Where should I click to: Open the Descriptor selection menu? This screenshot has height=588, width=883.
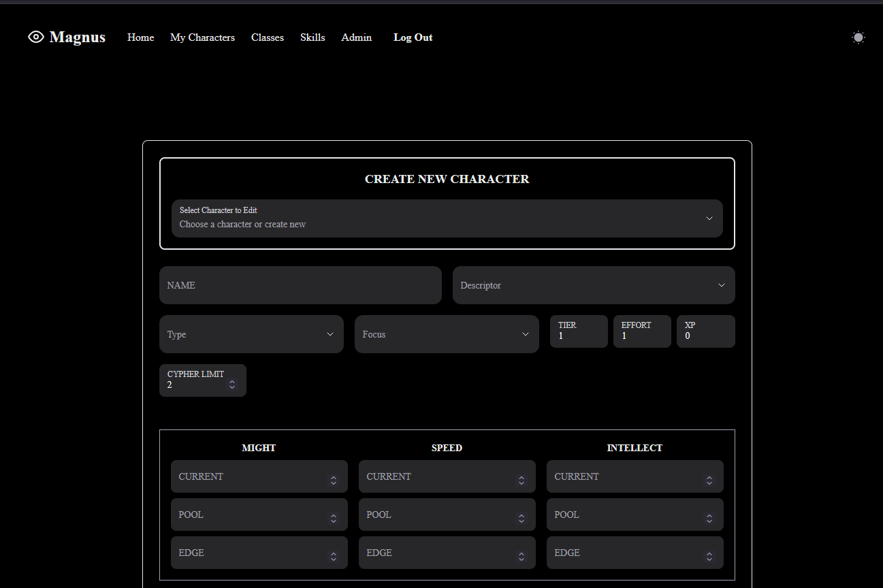[x=594, y=285]
